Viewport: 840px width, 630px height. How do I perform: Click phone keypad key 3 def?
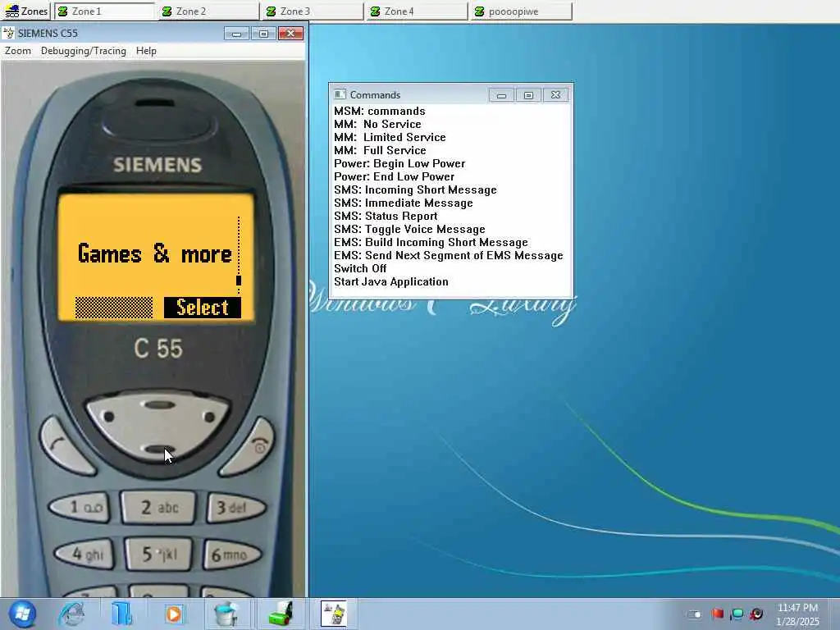[x=235, y=507]
